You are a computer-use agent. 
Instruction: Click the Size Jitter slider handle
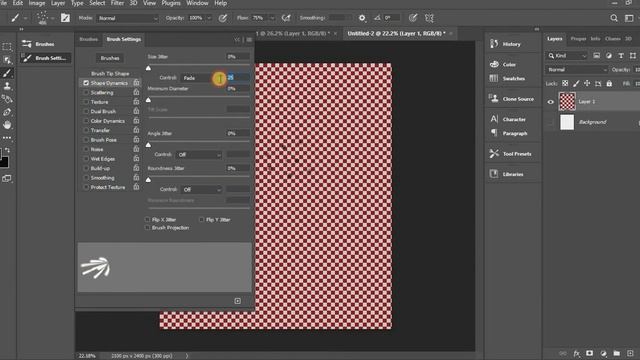pyautogui.click(x=149, y=68)
